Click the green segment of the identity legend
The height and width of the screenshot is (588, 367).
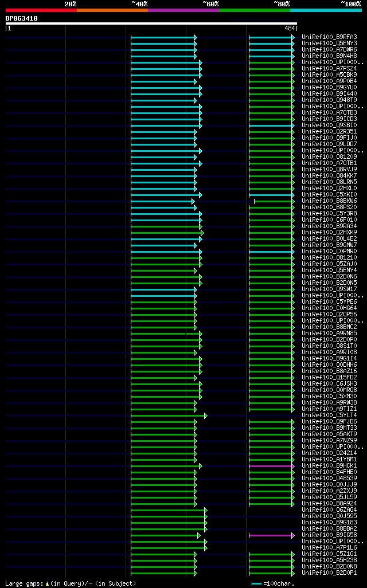(x=255, y=10)
